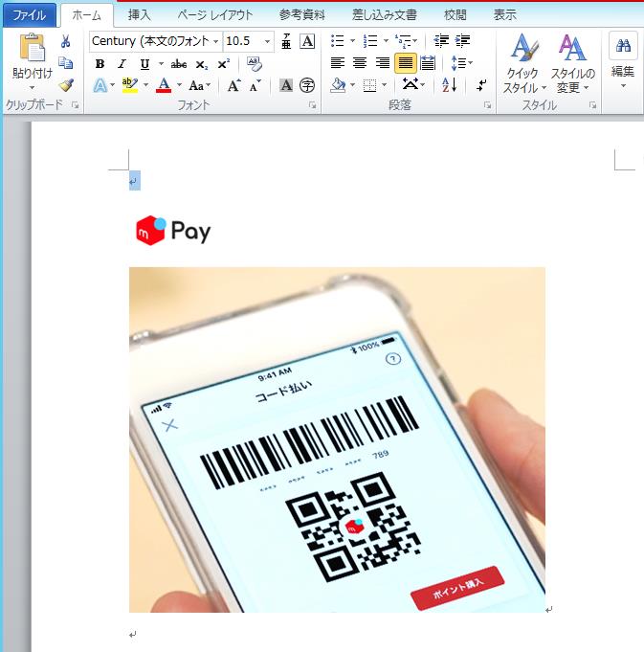
Task: Switch to Page Layout (ページレイアウト) tab
Action: [x=214, y=15]
